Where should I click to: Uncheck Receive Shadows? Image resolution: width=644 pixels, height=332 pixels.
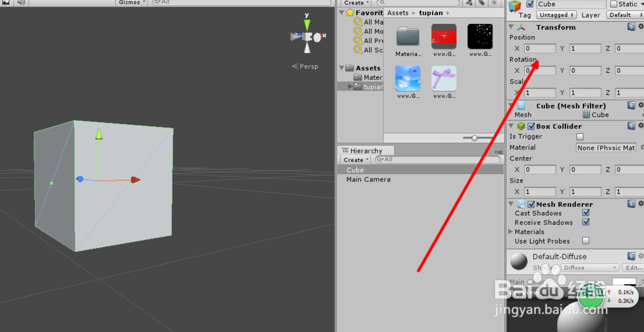[x=586, y=222]
